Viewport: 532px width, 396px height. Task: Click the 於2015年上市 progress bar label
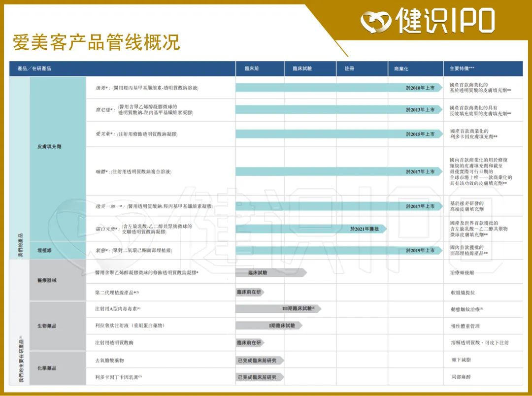(x=420, y=134)
